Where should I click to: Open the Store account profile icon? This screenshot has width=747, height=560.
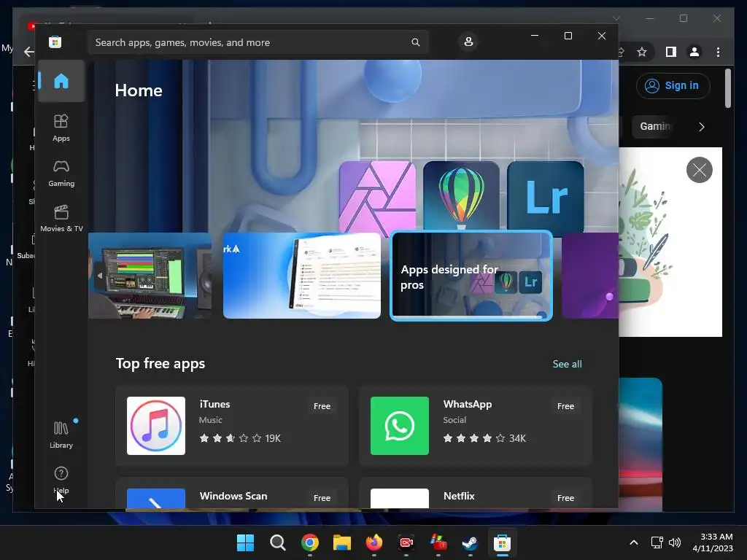(x=468, y=42)
